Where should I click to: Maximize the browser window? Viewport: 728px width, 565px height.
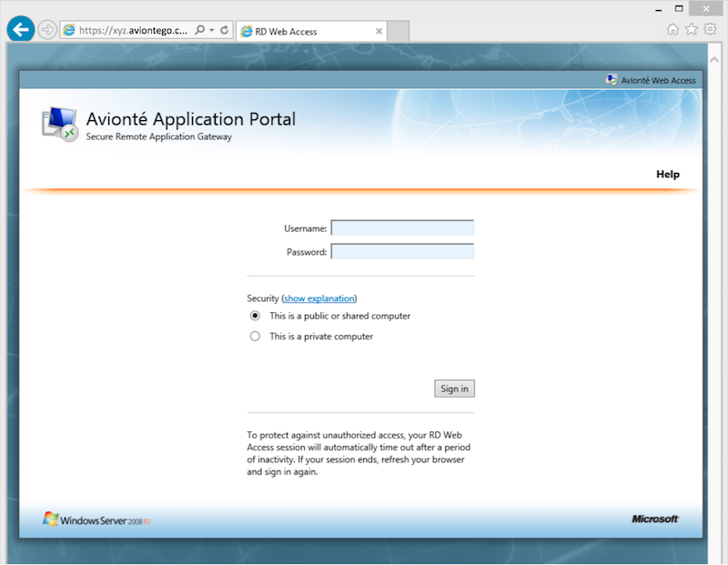(679, 8)
